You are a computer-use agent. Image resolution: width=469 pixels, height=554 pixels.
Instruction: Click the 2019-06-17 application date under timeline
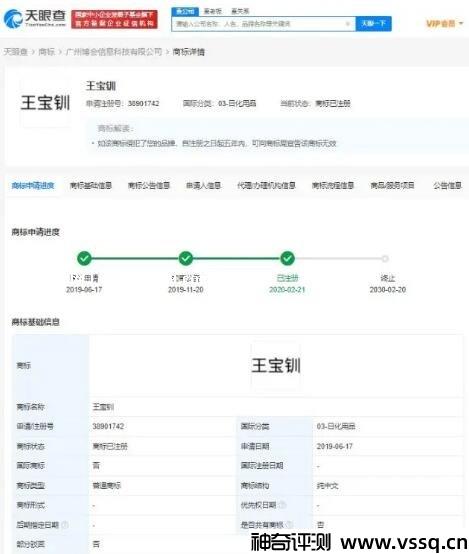coord(84,290)
